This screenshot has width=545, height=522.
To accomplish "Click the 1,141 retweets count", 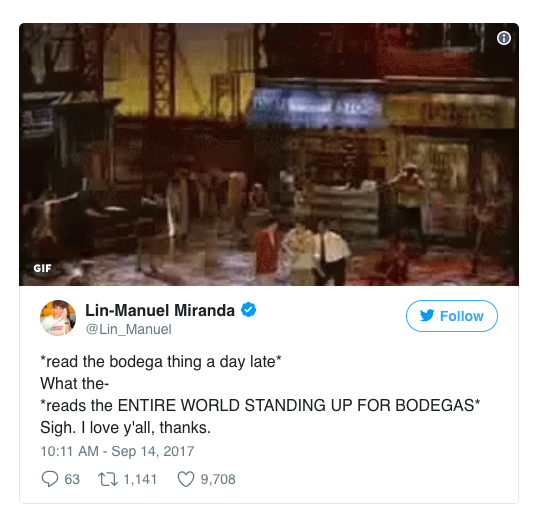I will (x=140, y=479).
